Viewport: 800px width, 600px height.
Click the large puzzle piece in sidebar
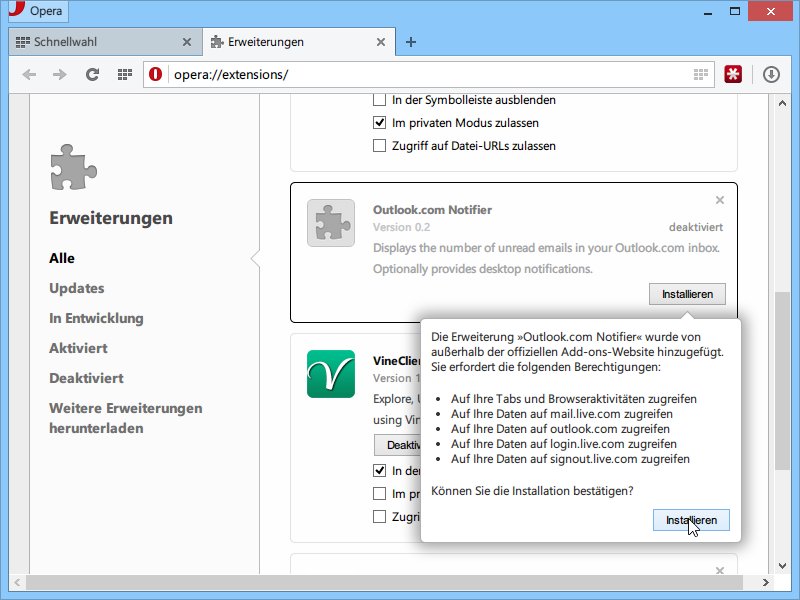(73, 167)
